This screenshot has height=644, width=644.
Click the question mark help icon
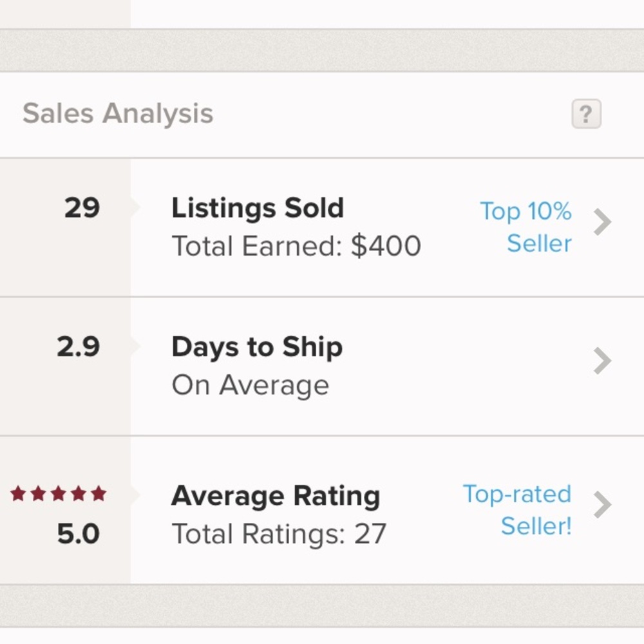(x=586, y=115)
